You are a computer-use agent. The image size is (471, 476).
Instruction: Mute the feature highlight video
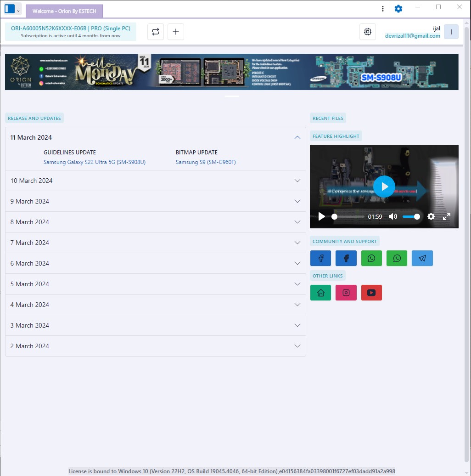393,216
